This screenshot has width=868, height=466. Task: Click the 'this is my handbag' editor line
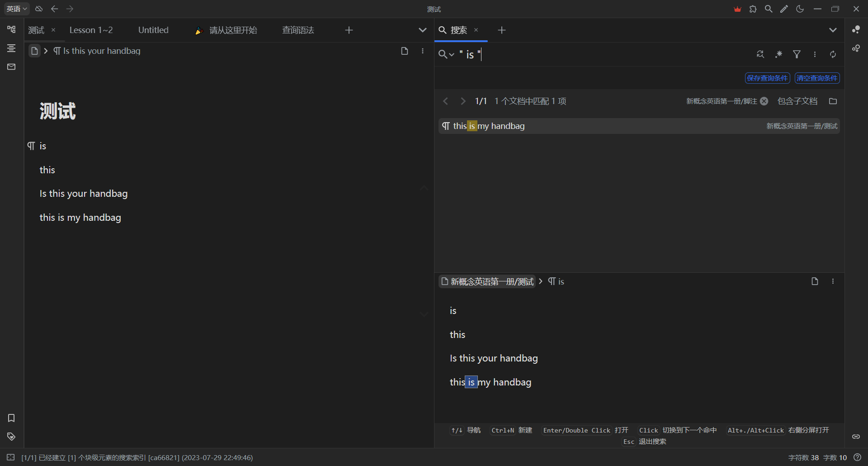80,218
